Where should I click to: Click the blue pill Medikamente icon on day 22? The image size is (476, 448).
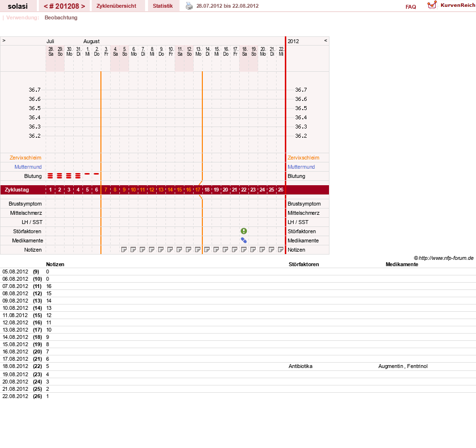click(244, 240)
